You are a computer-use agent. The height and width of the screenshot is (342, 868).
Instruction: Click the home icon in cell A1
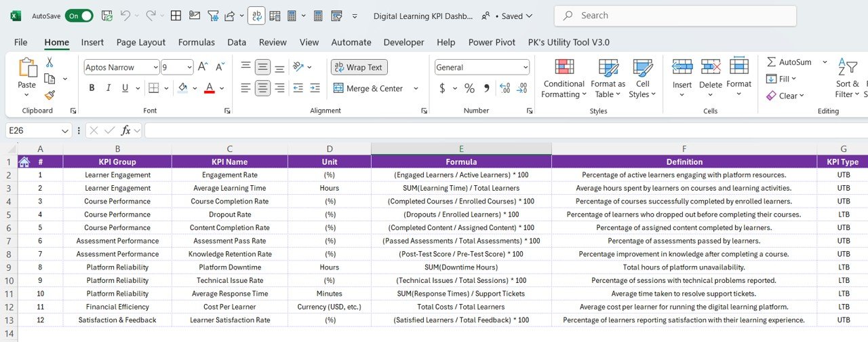tap(24, 161)
